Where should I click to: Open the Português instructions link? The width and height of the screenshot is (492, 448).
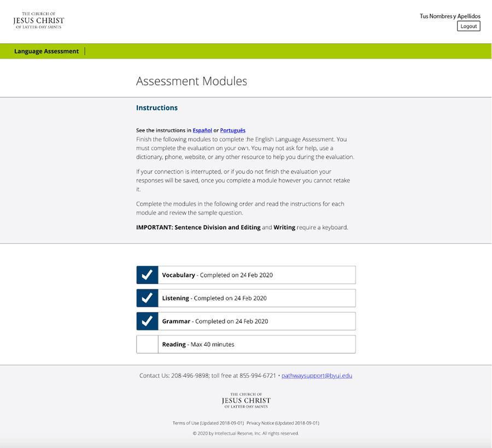[x=232, y=130]
